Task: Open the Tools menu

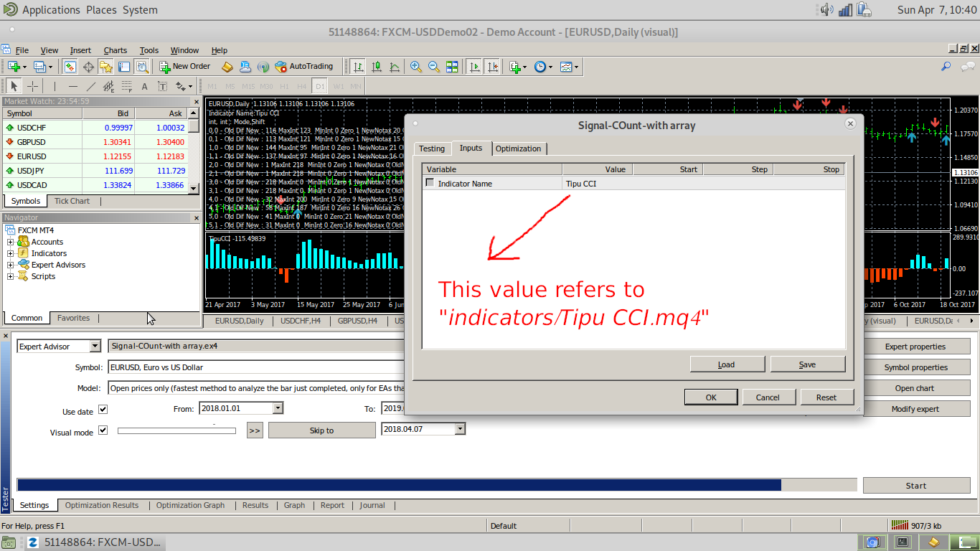Action: [x=149, y=50]
